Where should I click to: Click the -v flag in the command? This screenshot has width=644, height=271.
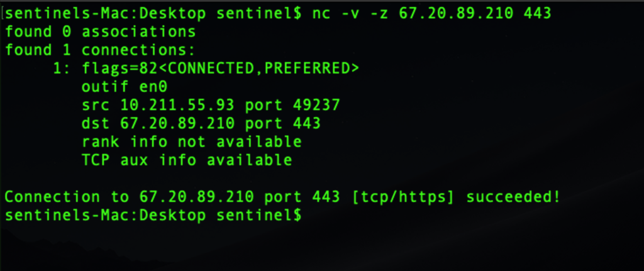(351, 13)
